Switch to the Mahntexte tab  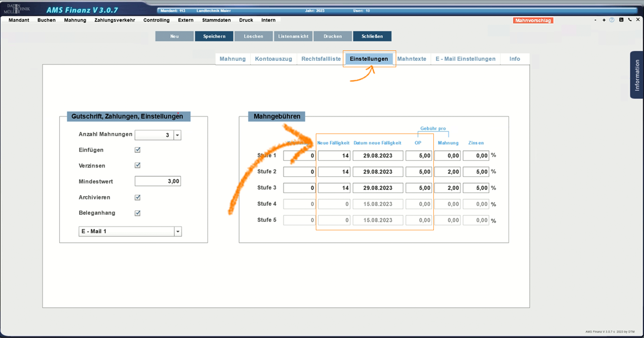tap(411, 59)
